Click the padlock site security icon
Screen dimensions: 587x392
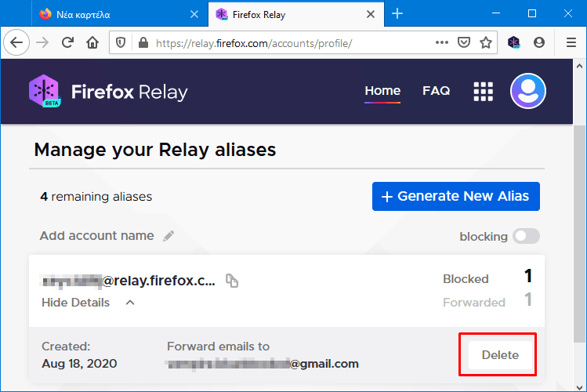click(x=143, y=43)
